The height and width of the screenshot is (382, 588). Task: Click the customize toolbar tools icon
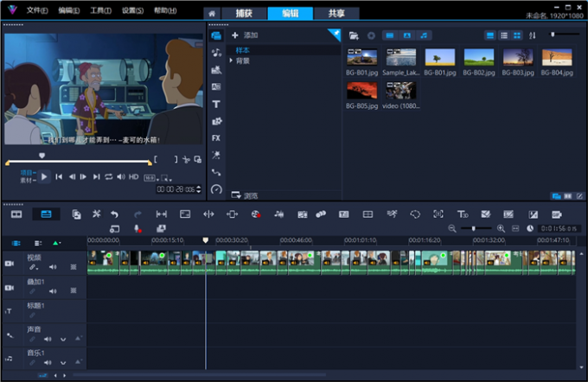[x=96, y=214]
